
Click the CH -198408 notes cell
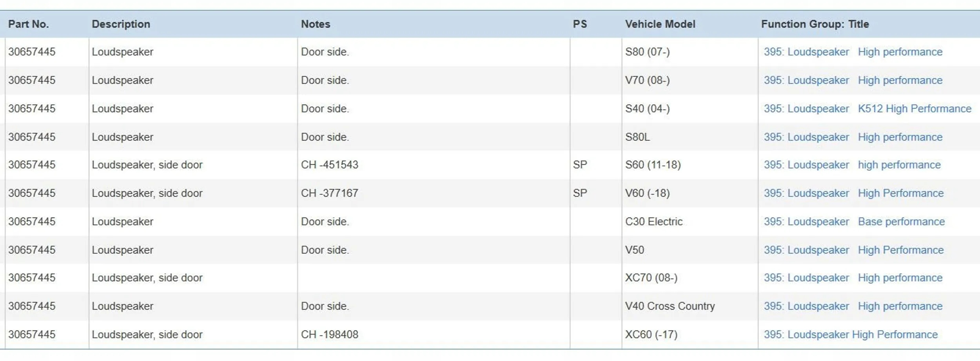[x=330, y=335]
